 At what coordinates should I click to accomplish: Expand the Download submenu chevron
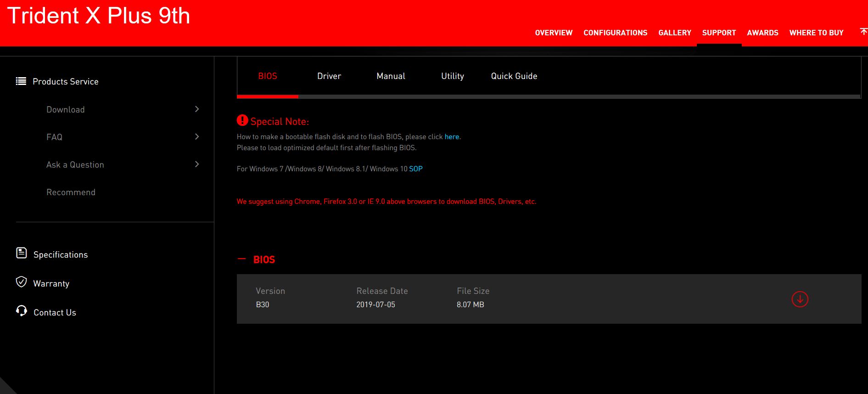click(197, 109)
